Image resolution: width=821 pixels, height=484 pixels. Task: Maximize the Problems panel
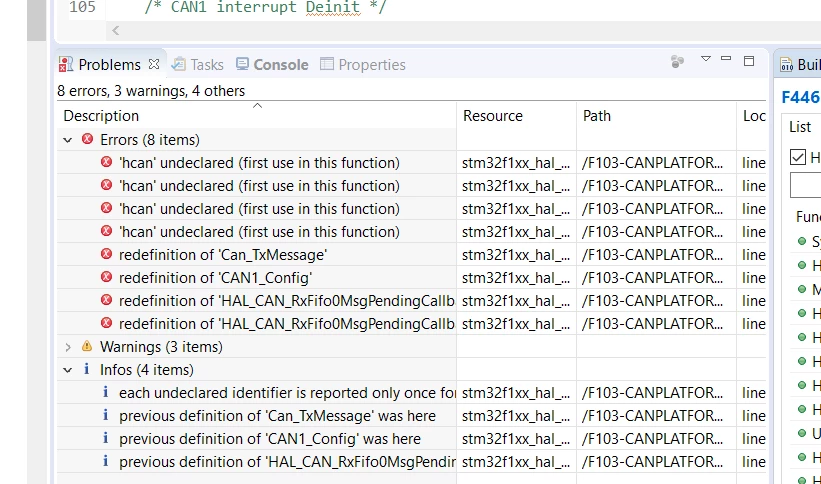pyautogui.click(x=749, y=61)
